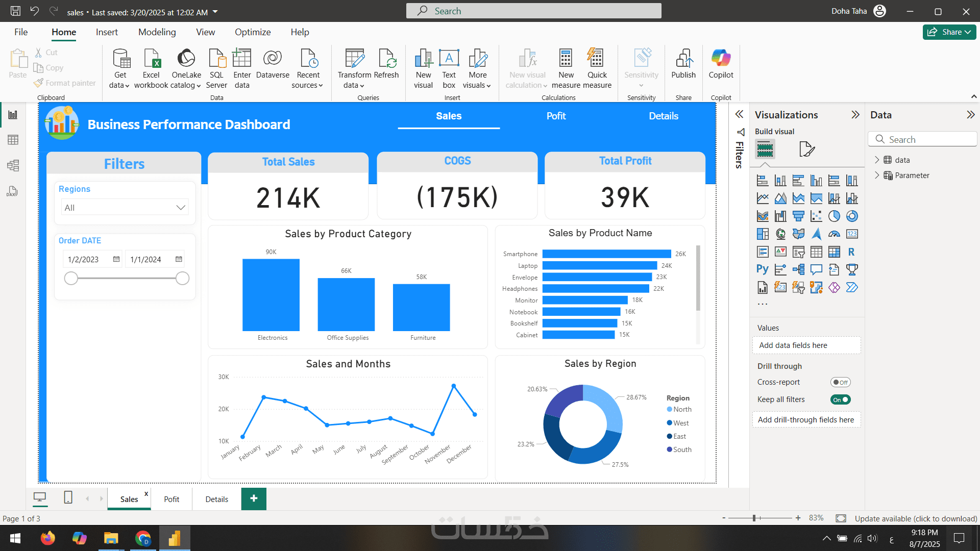Choose the Python visual icon
The image size is (980, 551).
pyautogui.click(x=762, y=269)
